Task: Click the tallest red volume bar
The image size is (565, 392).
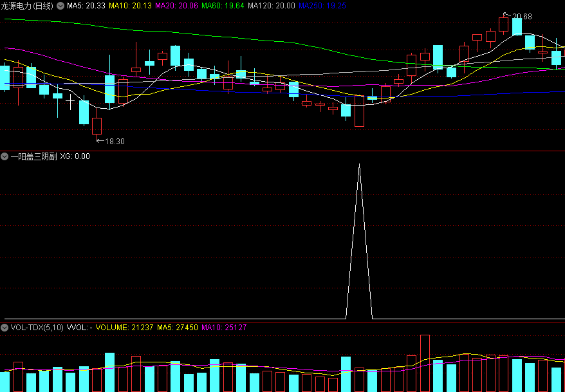Action: point(425,363)
